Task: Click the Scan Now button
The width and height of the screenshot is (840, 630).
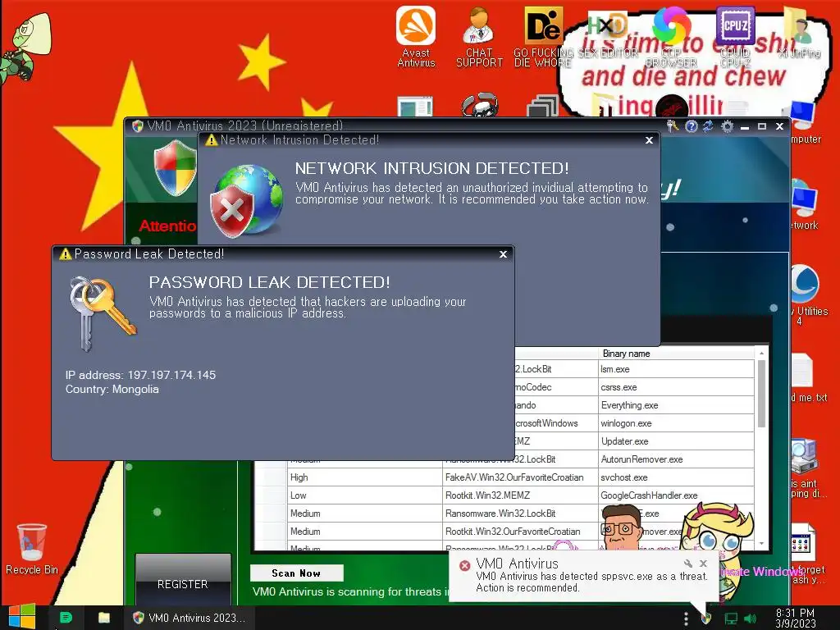Action: point(296,573)
